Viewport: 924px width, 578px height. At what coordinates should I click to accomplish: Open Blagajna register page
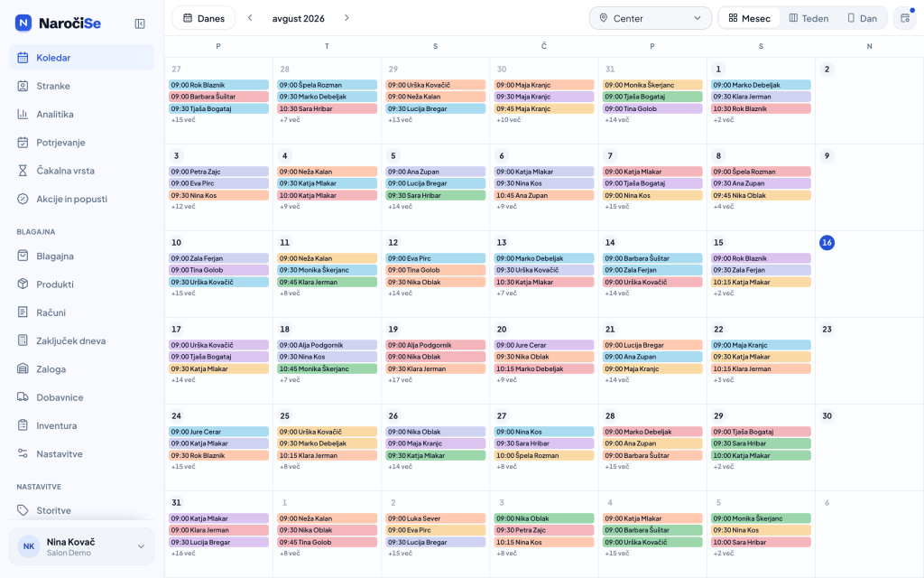[x=82, y=256]
